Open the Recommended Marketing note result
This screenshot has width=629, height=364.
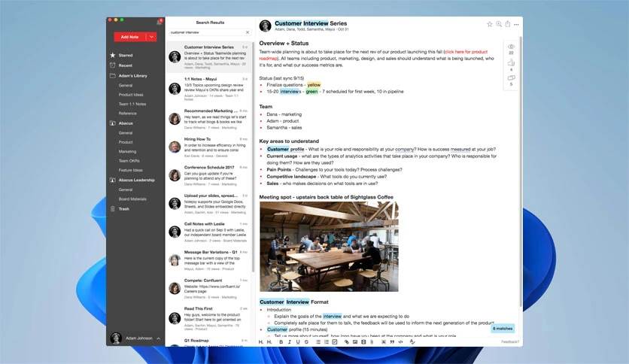209,119
